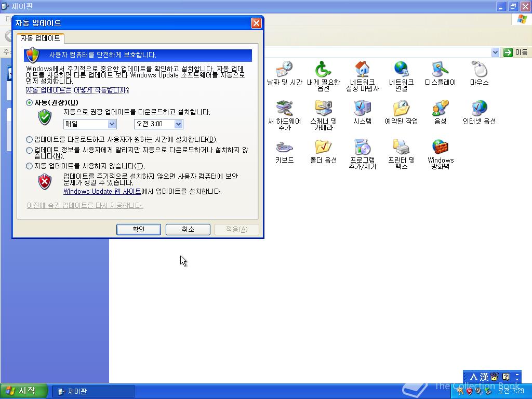532x399 pixels.
Task: Click the 이동 go button
Action: click(x=516, y=52)
